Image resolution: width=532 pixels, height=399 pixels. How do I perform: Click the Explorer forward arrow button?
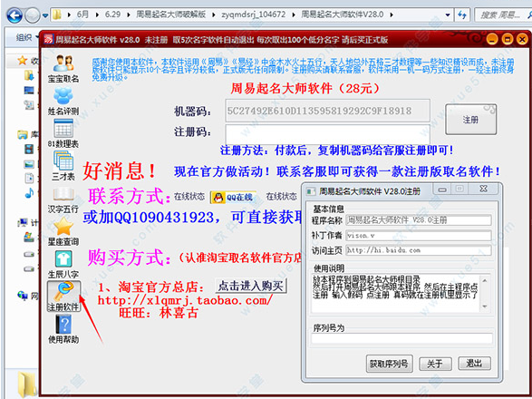tap(33, 15)
